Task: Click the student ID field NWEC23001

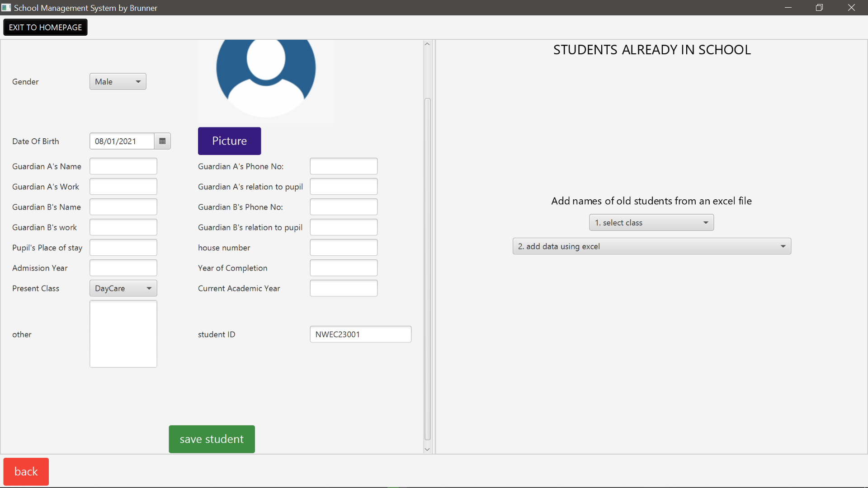Action: click(x=360, y=334)
